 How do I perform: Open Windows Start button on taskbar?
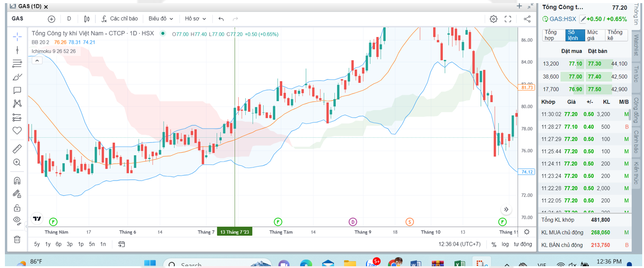pyautogui.click(x=150, y=264)
